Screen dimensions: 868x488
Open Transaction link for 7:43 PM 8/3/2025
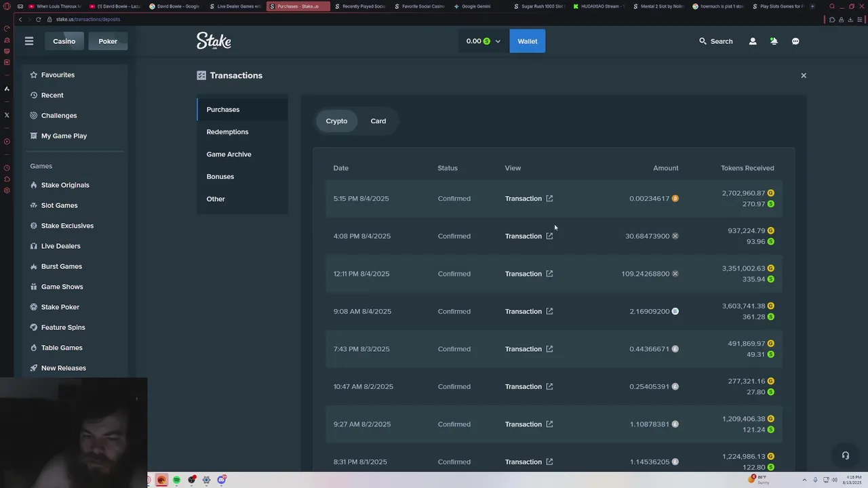click(529, 349)
